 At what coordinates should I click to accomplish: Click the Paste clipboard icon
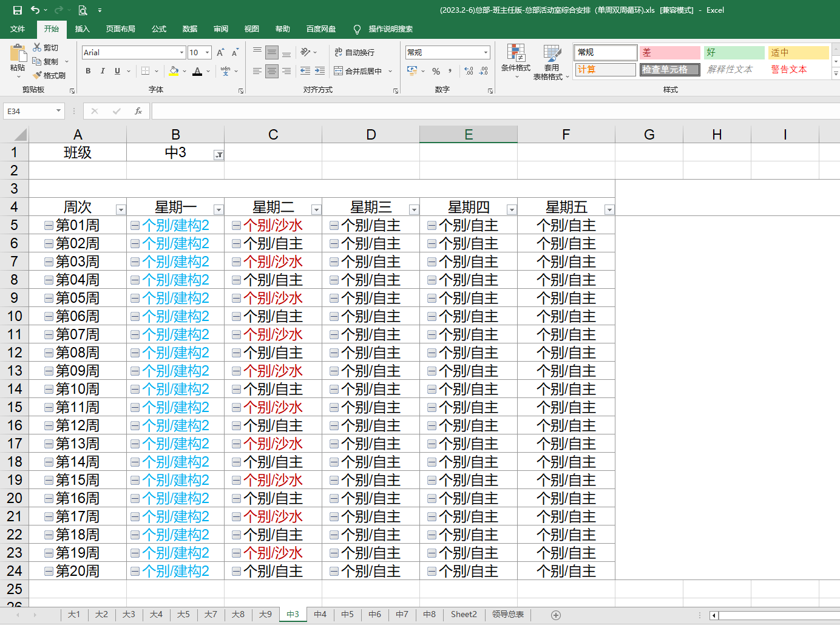(x=18, y=53)
